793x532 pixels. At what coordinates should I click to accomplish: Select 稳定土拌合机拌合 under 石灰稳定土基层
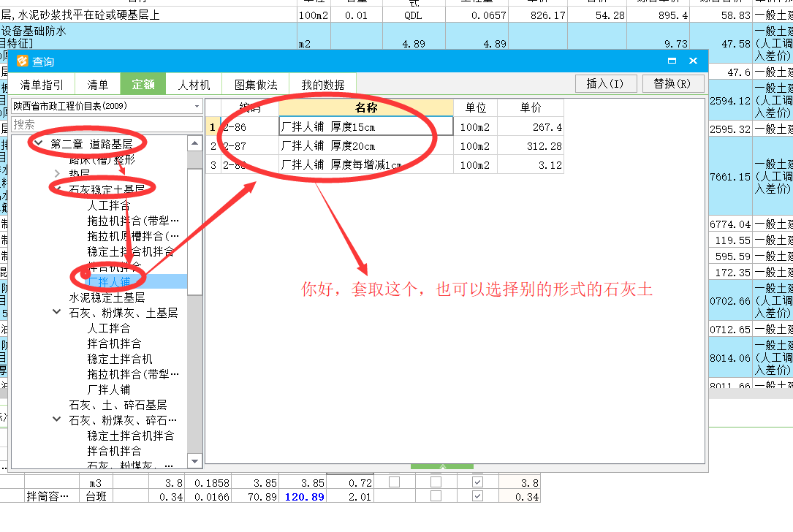tap(130, 251)
